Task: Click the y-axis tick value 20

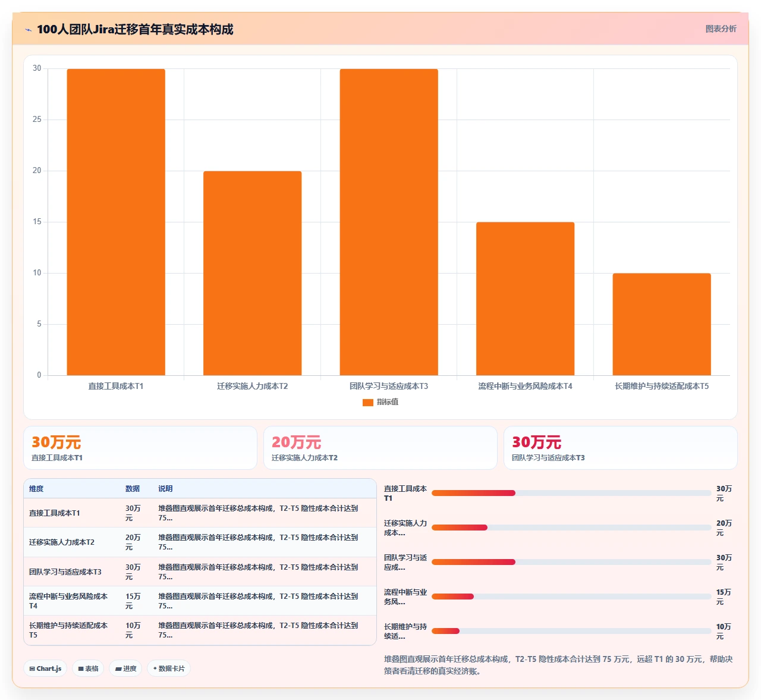Action: [x=37, y=171]
